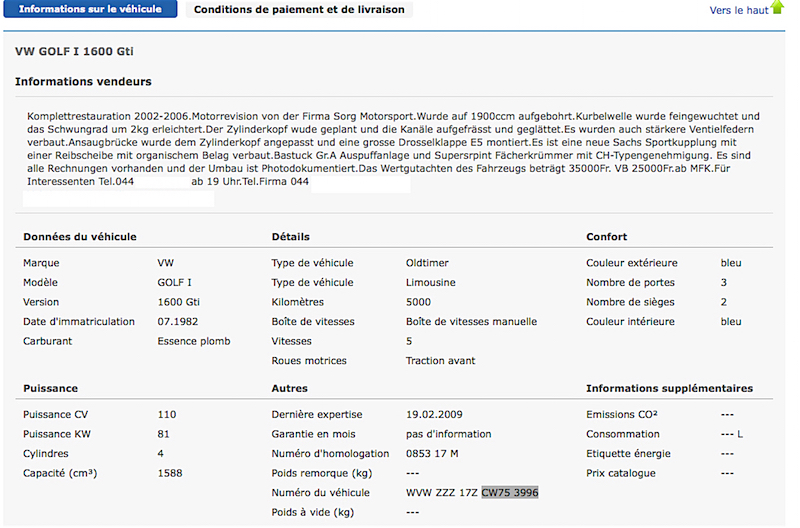Select the WVW ZZZ 17Z chassis prefix
Viewport: 800px width, 528px height.
point(441,492)
